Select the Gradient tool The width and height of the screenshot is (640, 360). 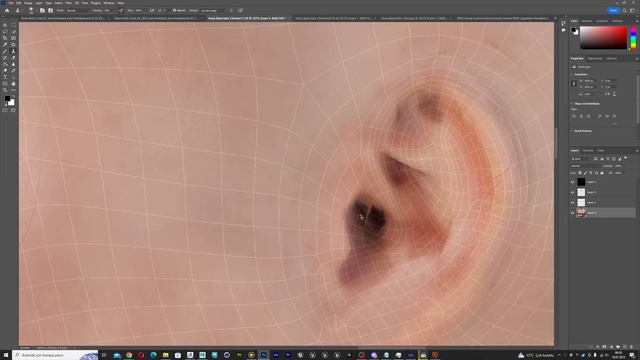point(5,64)
